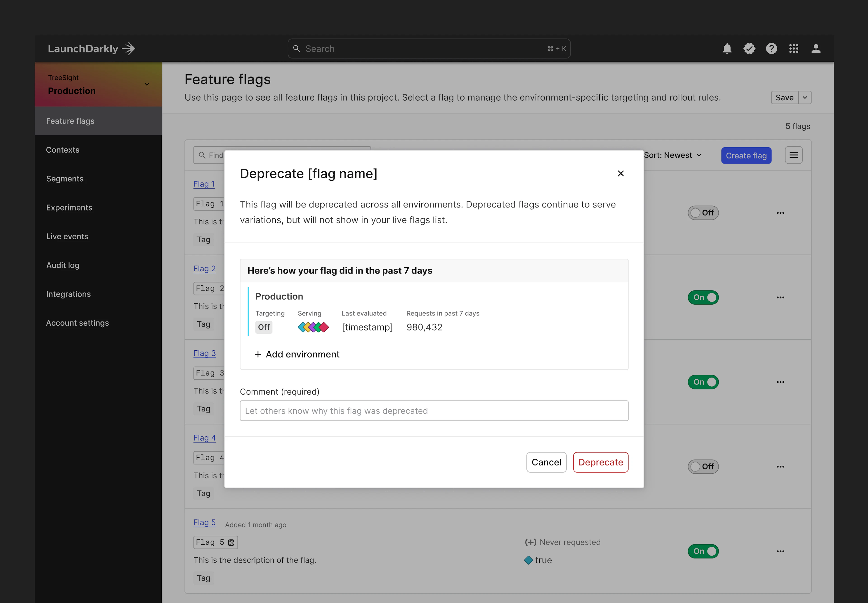868x603 pixels.
Task: Open the notifications bell icon
Action: 727,48
